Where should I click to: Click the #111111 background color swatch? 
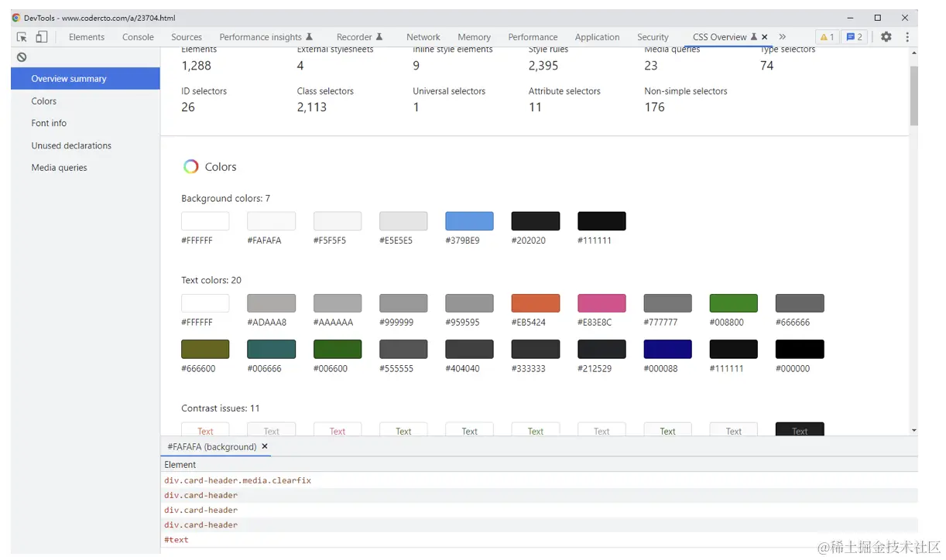click(602, 221)
